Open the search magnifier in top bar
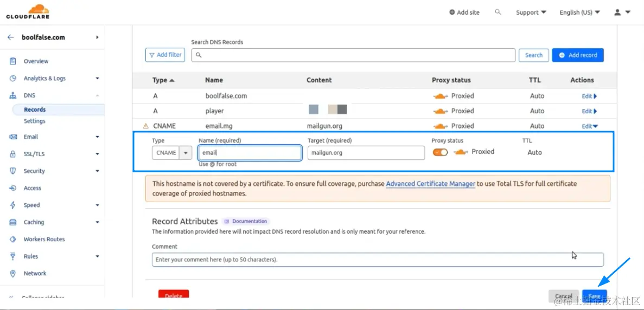 (x=498, y=12)
